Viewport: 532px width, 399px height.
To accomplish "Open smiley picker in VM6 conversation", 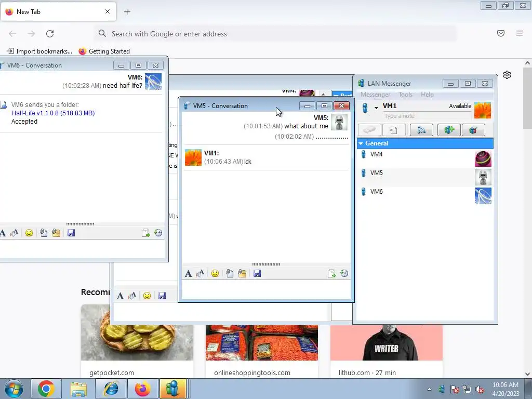I will [x=29, y=233].
